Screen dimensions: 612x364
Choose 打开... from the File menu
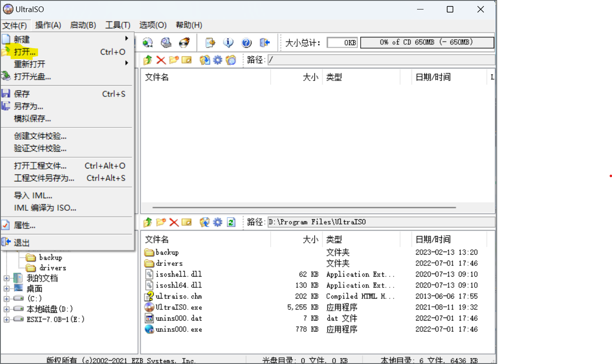coord(67,52)
